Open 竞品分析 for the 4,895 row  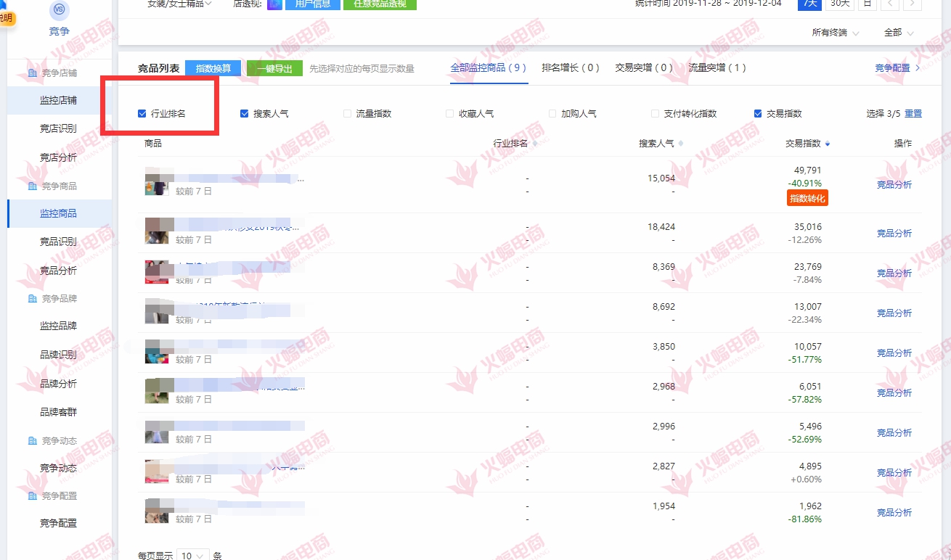tap(894, 473)
